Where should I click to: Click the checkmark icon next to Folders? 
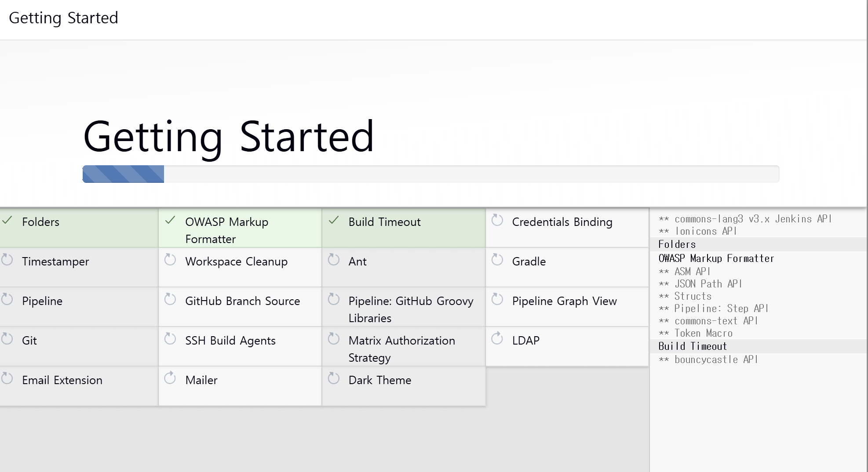(x=7, y=221)
